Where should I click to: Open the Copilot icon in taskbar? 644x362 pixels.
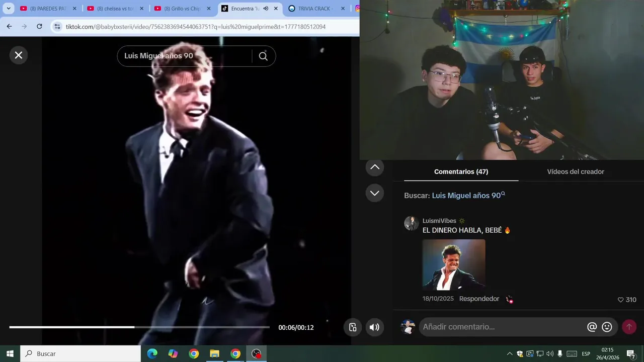tap(173, 353)
